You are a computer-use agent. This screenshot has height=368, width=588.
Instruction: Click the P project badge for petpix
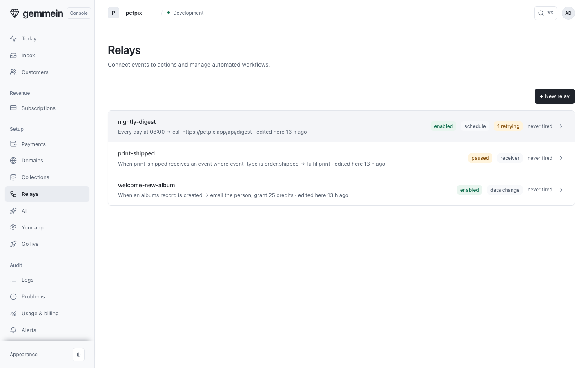[x=114, y=13]
